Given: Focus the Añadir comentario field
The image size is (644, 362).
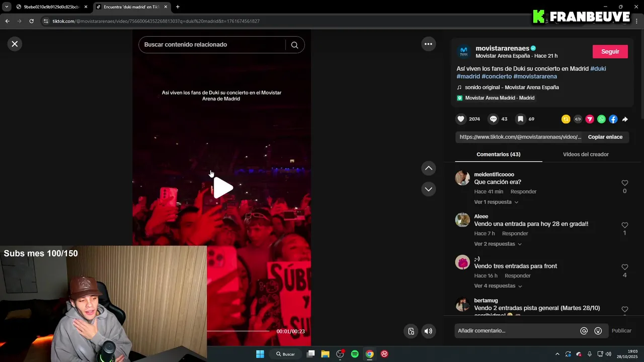Looking at the screenshot, I should (x=516, y=331).
